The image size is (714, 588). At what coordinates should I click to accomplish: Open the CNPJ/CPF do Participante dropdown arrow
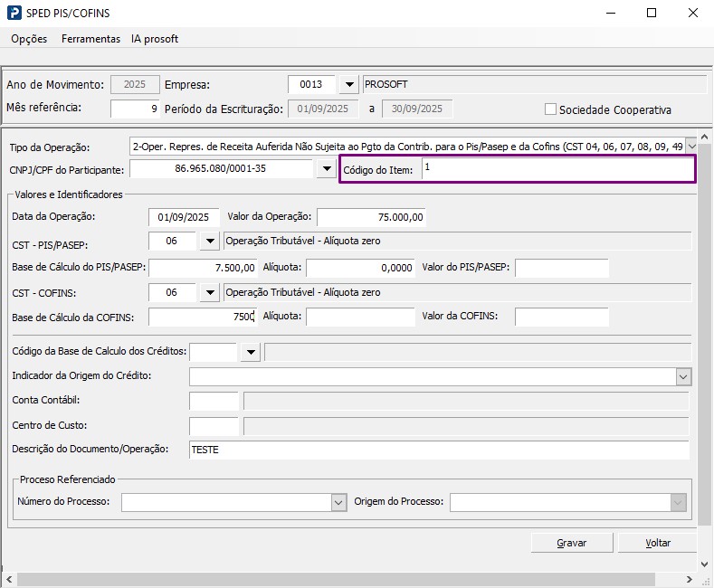pyautogui.click(x=326, y=168)
